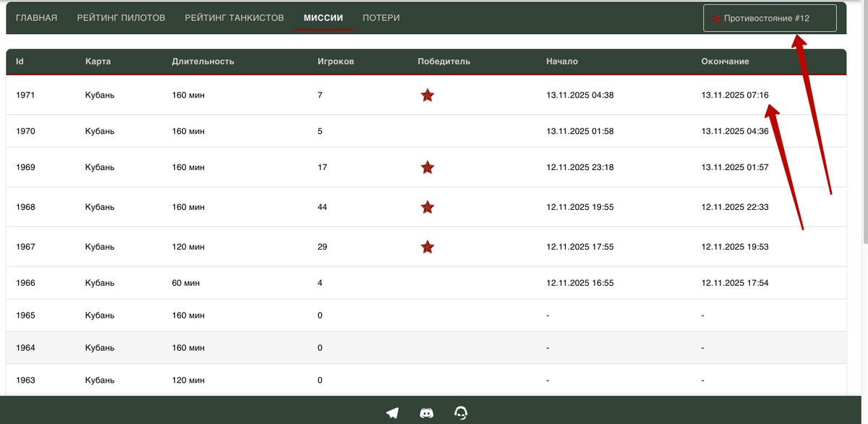The image size is (868, 424).
Task: Switch to the Главная tab
Action: (36, 17)
